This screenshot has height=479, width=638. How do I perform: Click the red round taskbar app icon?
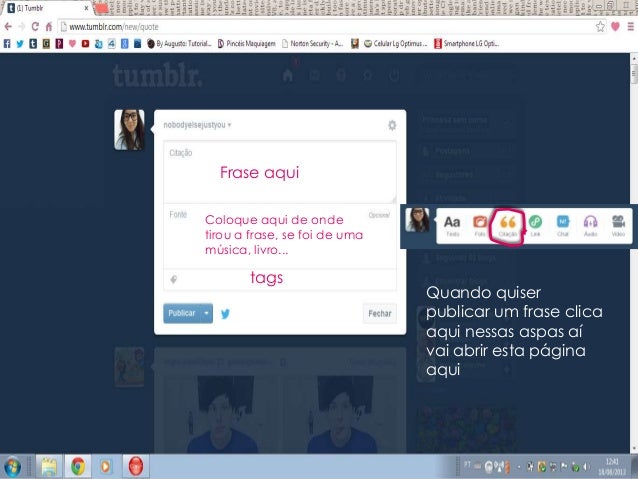click(136, 466)
